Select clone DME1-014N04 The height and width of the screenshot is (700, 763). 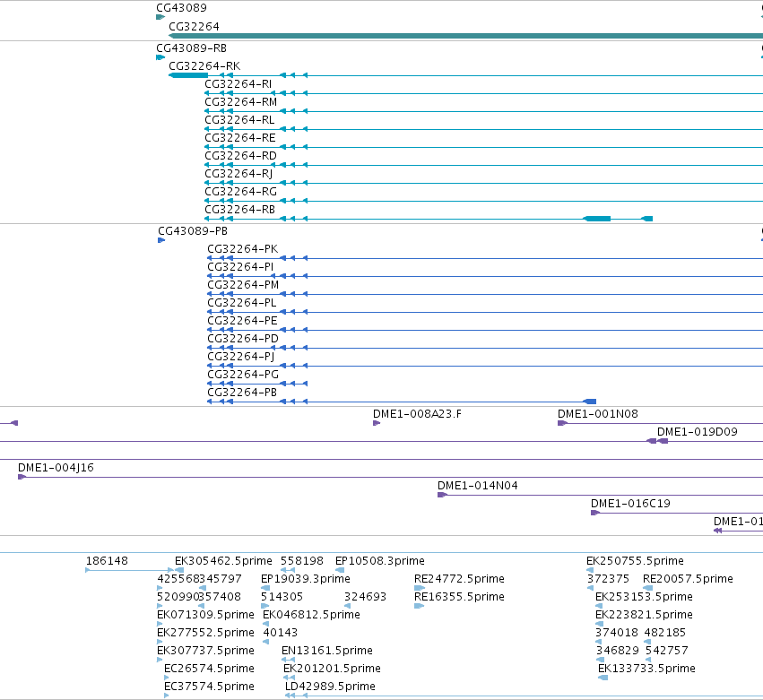(x=477, y=487)
